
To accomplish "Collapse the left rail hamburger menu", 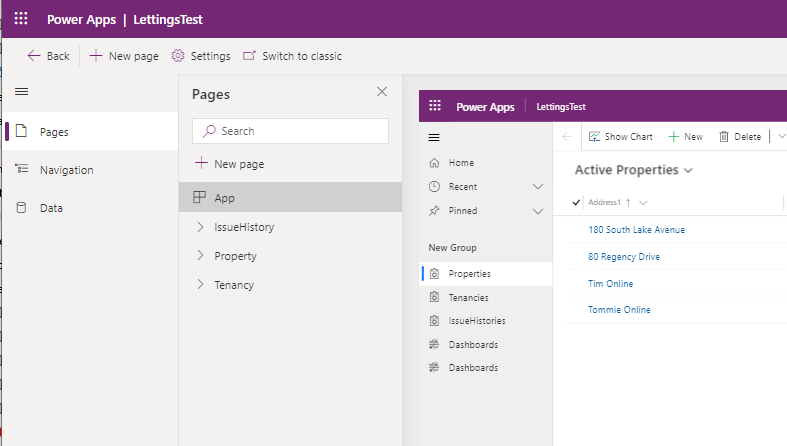I will [22, 92].
